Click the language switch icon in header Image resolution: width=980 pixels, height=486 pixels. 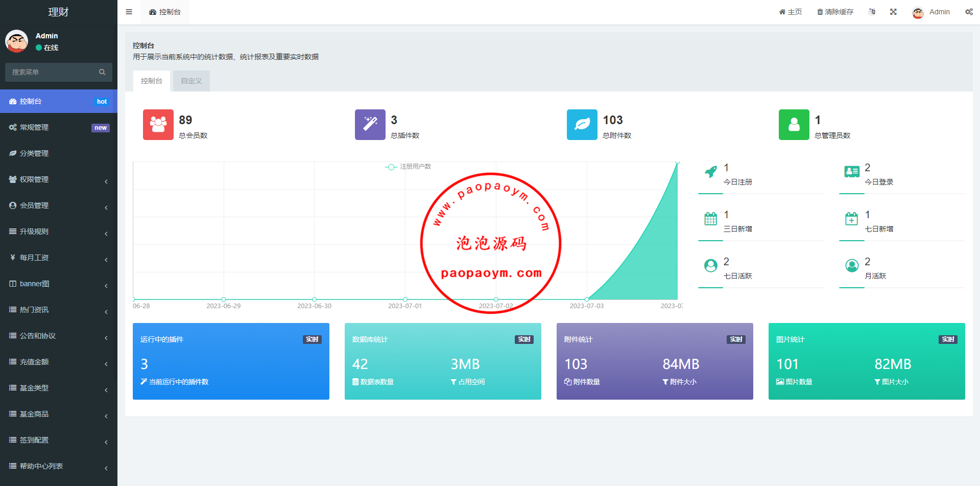(x=872, y=12)
